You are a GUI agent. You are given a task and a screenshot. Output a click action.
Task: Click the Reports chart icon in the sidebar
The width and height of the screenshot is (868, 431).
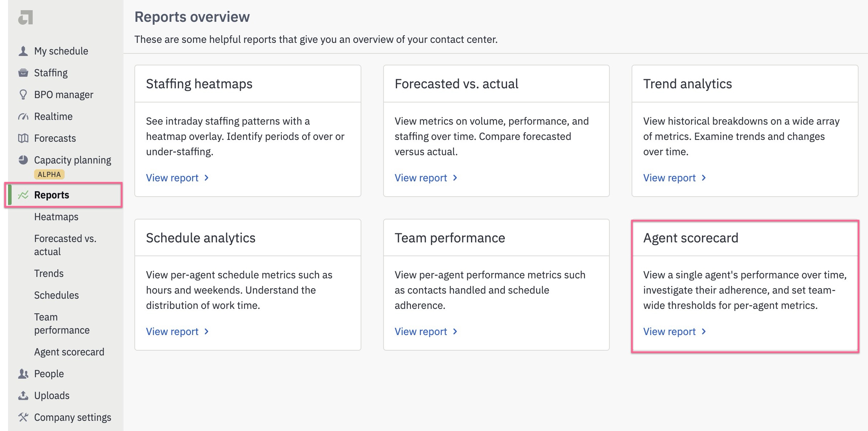(23, 195)
